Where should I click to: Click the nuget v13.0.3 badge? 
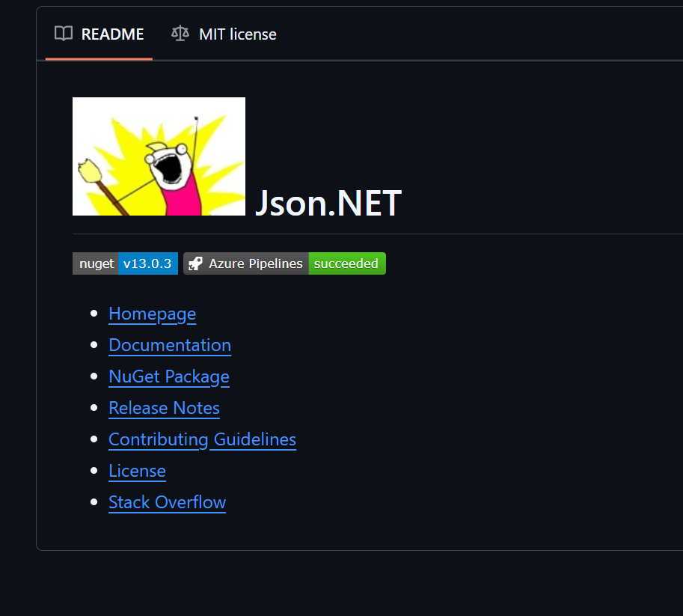point(125,263)
